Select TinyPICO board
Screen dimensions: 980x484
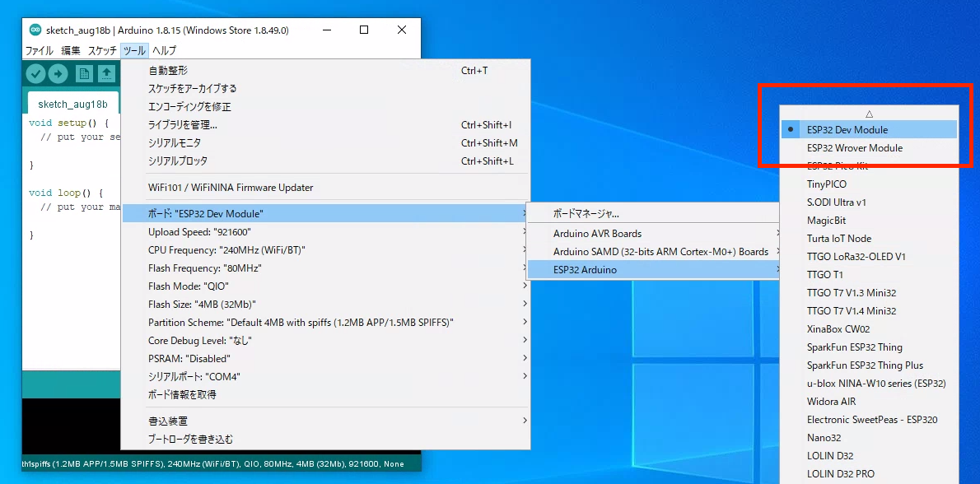coord(869,184)
